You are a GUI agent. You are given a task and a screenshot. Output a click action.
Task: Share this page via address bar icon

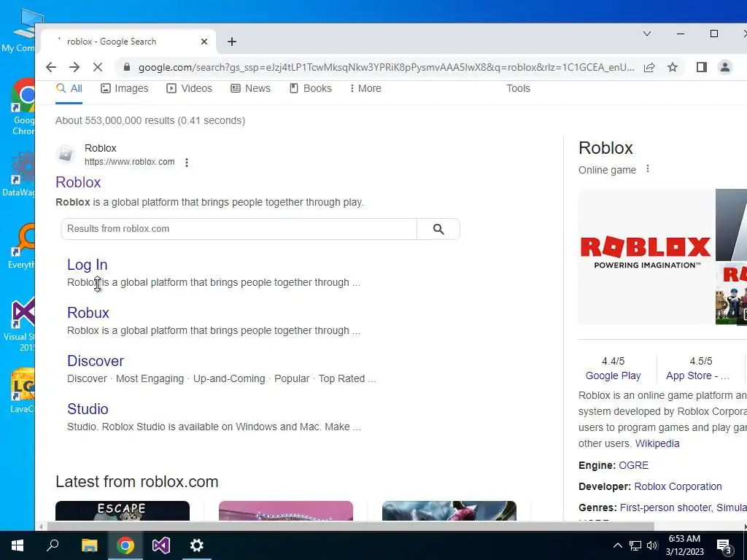point(649,67)
